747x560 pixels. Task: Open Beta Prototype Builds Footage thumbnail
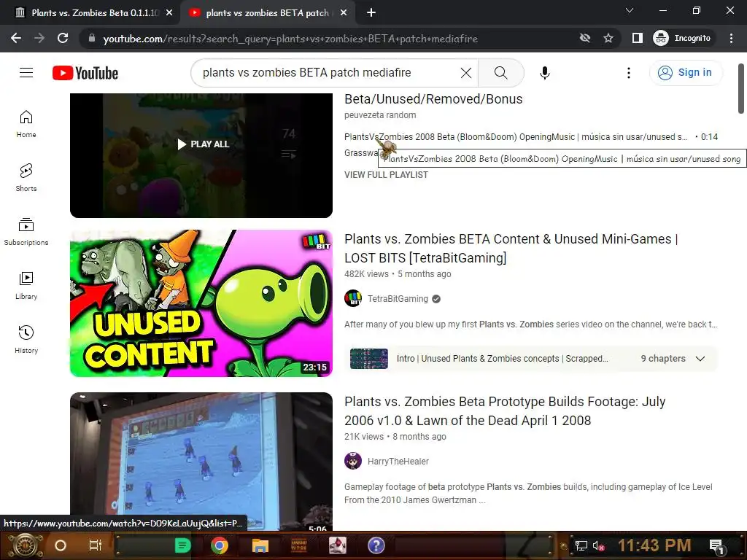(x=201, y=461)
